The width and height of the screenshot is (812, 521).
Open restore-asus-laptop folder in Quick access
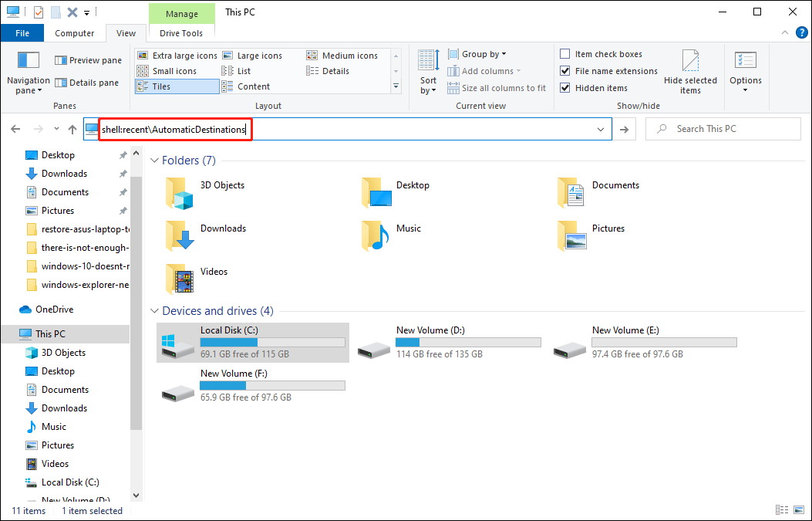coord(78,229)
